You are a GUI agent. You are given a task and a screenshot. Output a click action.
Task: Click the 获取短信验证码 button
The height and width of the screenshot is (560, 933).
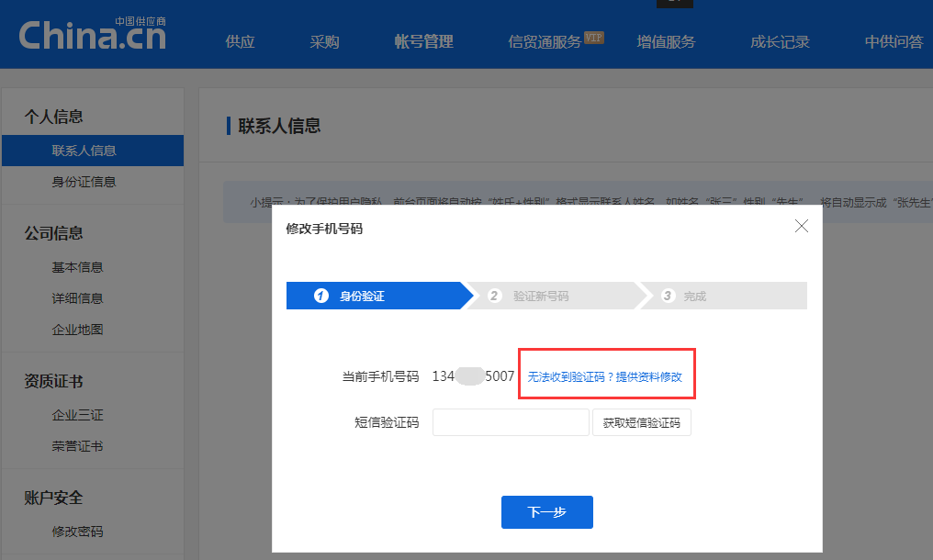click(x=641, y=422)
